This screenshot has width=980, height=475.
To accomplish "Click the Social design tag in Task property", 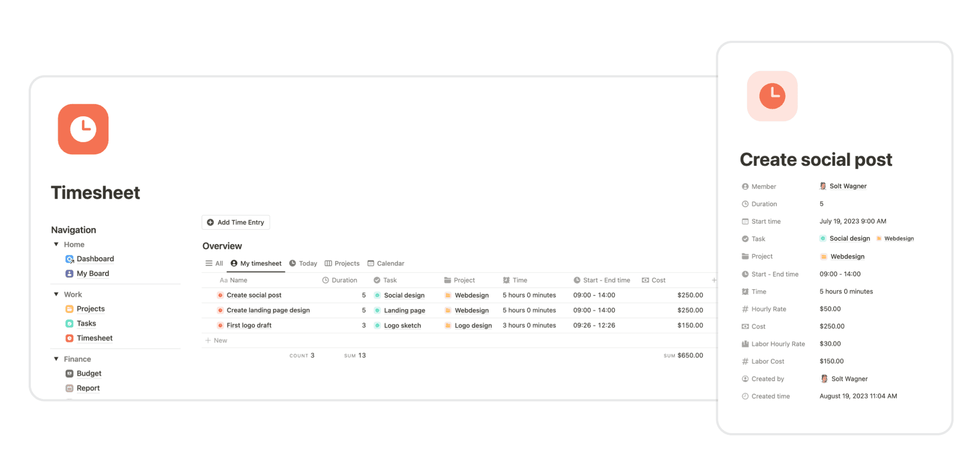I will click(x=845, y=239).
